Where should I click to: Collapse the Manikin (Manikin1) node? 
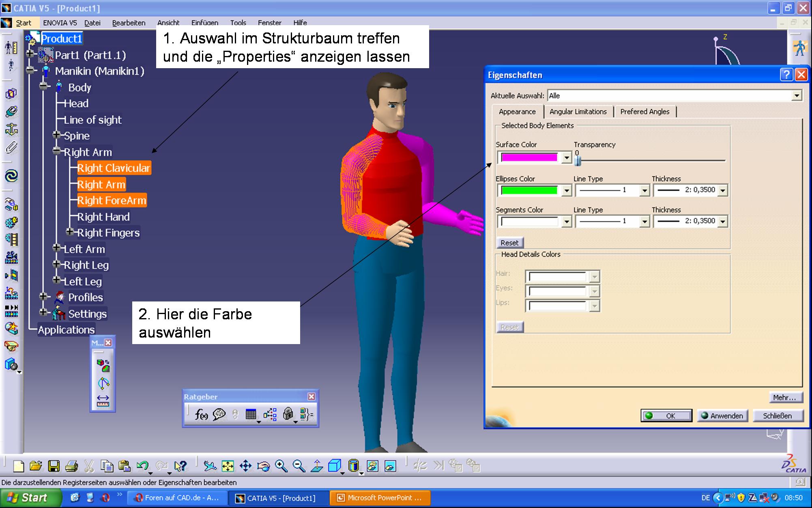coord(30,70)
